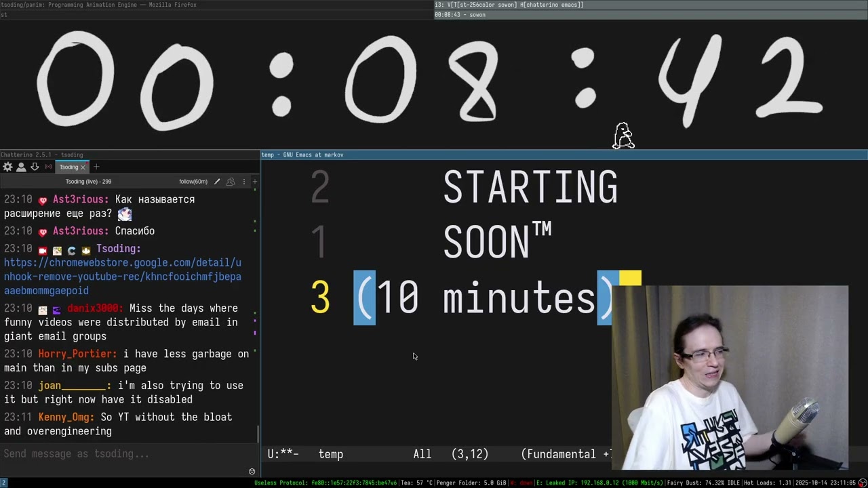Open Chatterino account switcher icon

point(21,167)
